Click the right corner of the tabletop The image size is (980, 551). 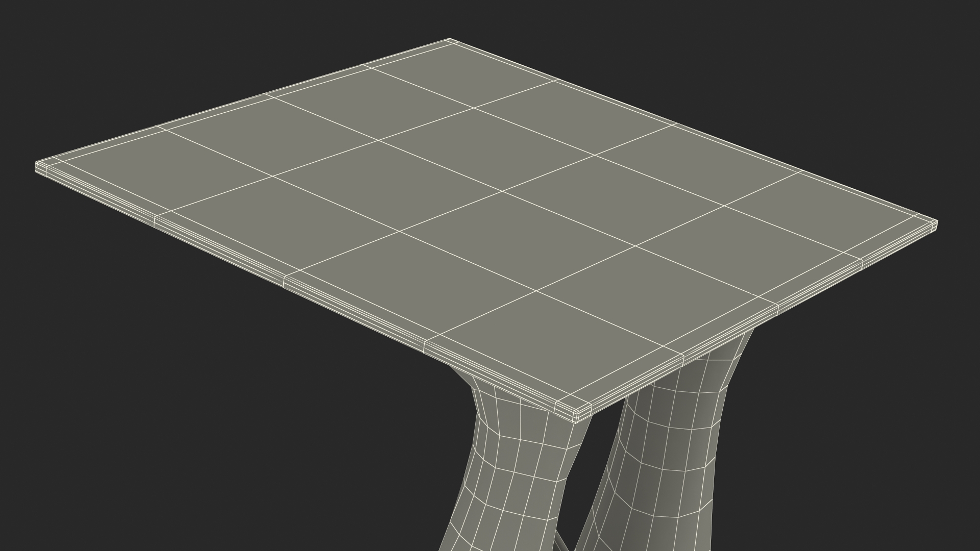tap(935, 224)
